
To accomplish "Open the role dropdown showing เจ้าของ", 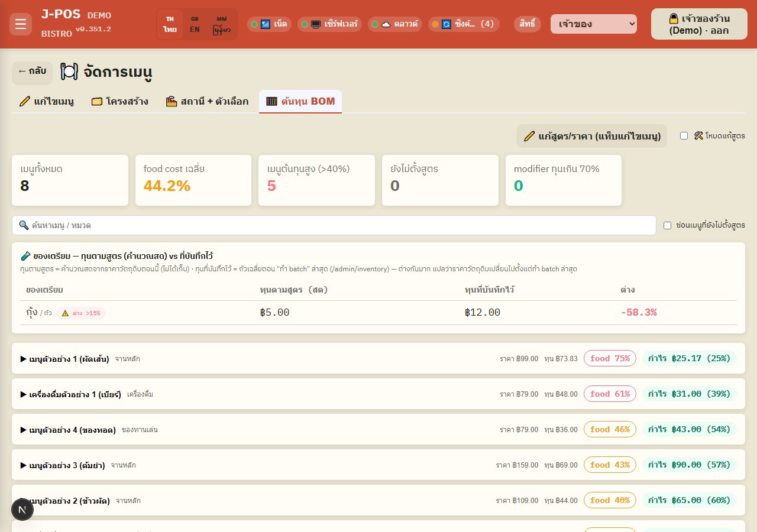I will [x=594, y=24].
